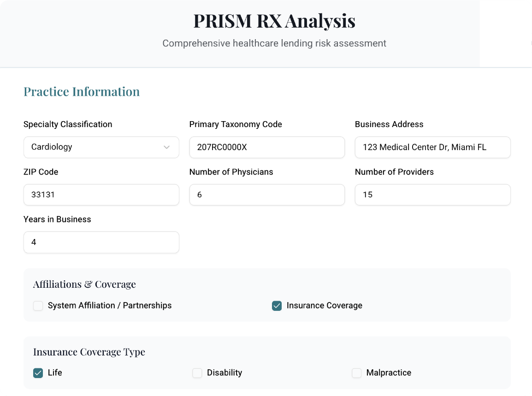Click the ZIP Code field showing 33131
The width and height of the screenshot is (532, 396).
(101, 194)
